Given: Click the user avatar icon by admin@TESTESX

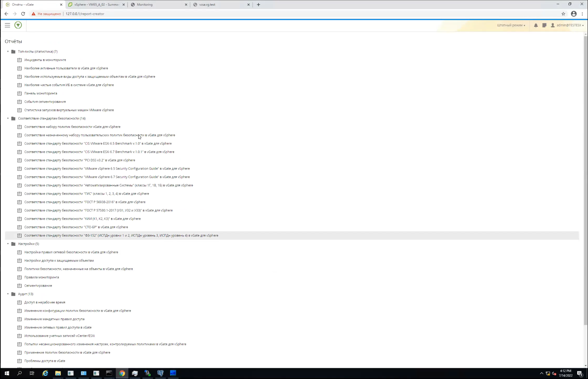Looking at the screenshot, I should pos(552,25).
